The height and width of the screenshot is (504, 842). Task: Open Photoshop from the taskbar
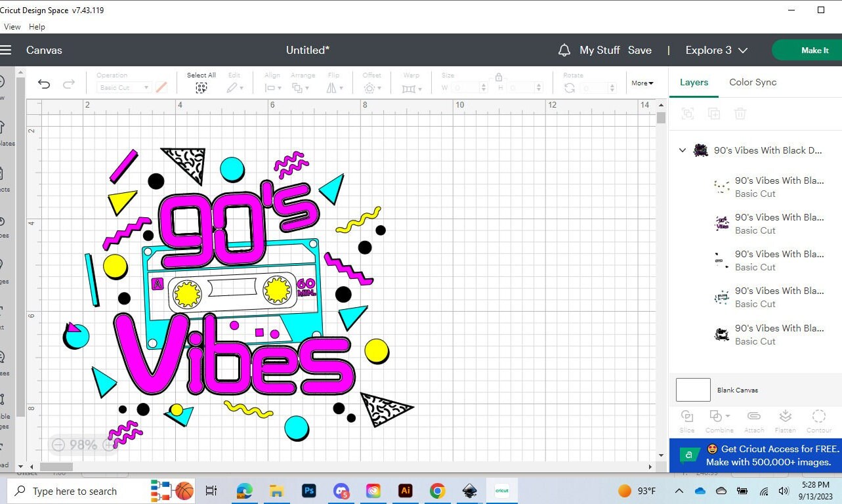[309, 490]
